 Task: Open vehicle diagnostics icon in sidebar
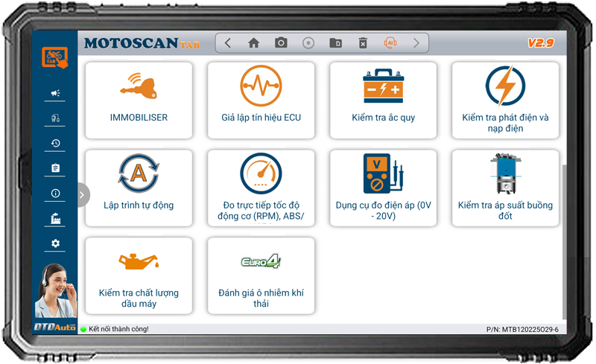[x=55, y=118]
